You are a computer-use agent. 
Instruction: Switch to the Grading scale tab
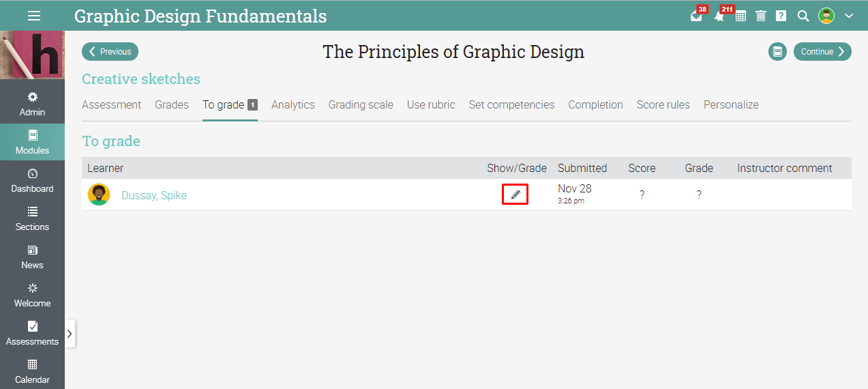point(361,104)
